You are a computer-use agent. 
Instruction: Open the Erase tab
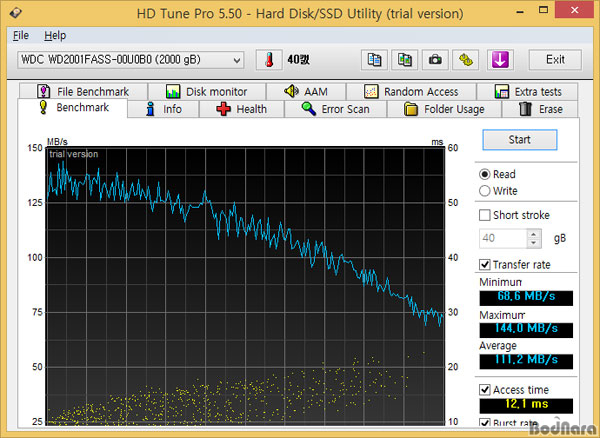540,109
